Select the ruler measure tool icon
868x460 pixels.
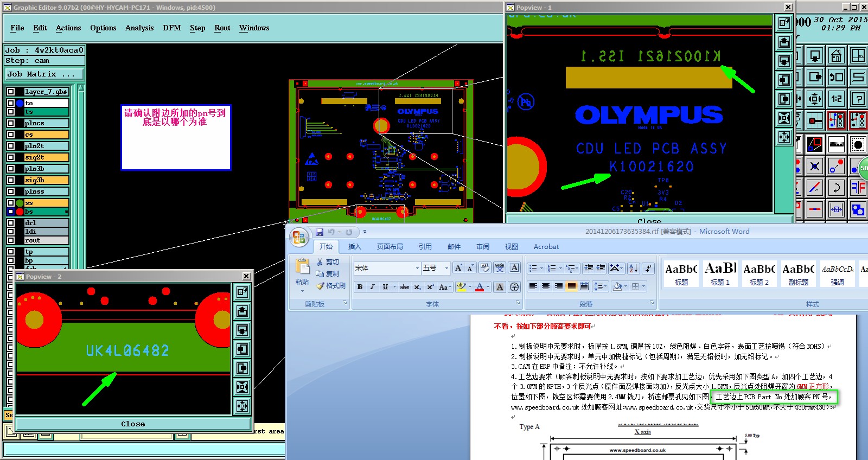(836, 144)
